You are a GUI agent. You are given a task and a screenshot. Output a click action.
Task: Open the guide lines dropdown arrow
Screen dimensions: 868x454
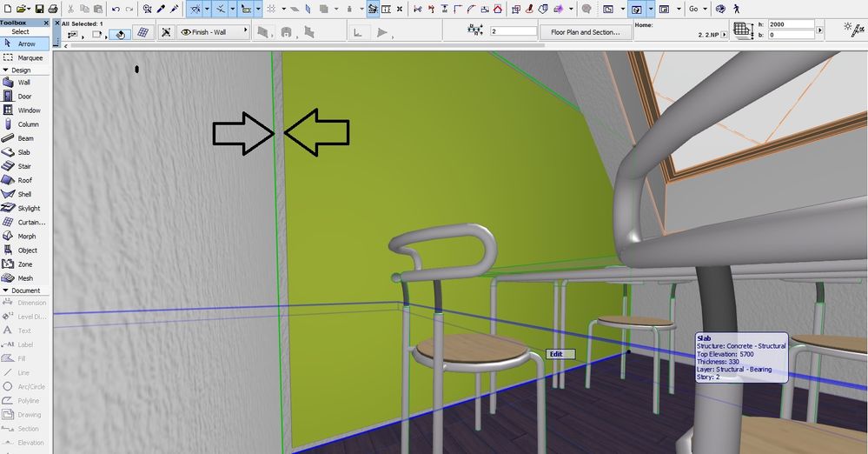coord(207,9)
